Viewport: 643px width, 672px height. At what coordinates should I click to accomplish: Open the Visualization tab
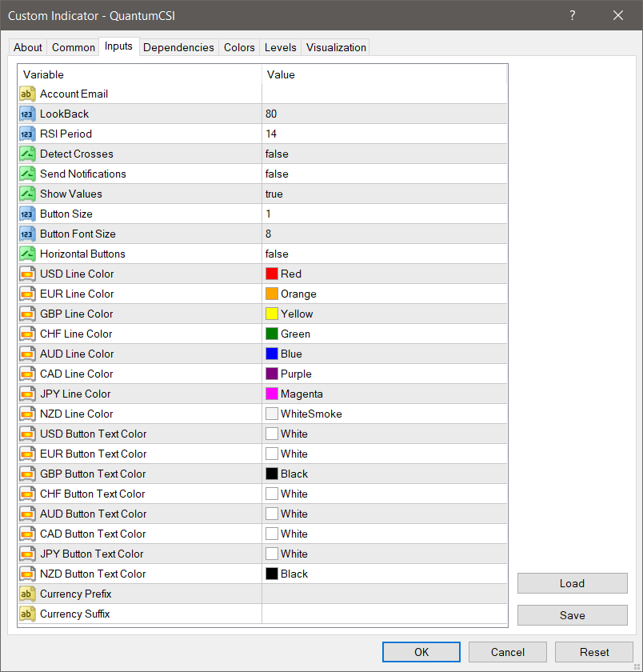pos(336,48)
